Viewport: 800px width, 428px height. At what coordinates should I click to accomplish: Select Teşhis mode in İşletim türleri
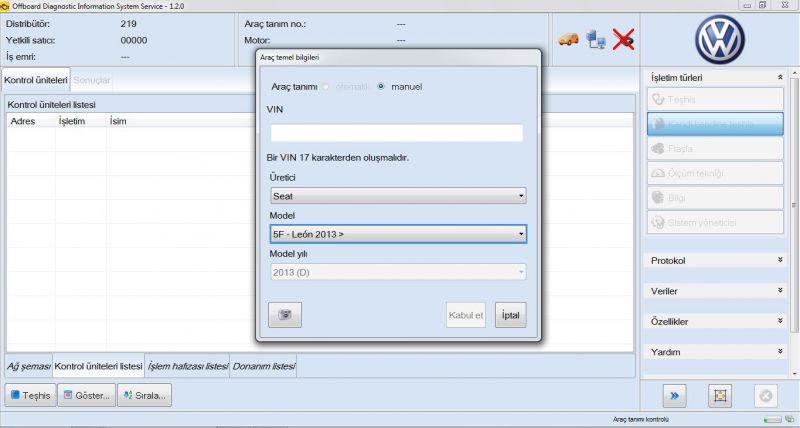pyautogui.click(x=715, y=99)
